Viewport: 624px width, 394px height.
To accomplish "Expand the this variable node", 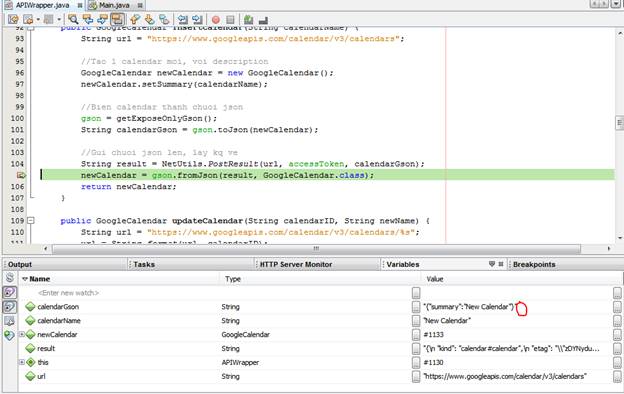I will point(22,362).
